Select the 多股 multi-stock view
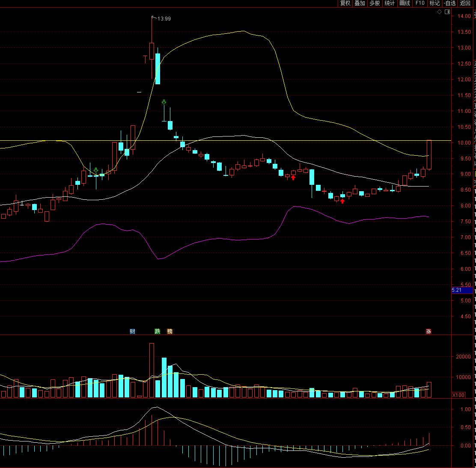 click(x=375, y=3)
